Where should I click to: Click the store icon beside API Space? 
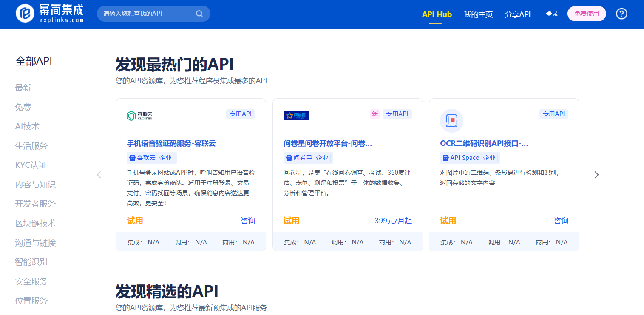click(445, 158)
